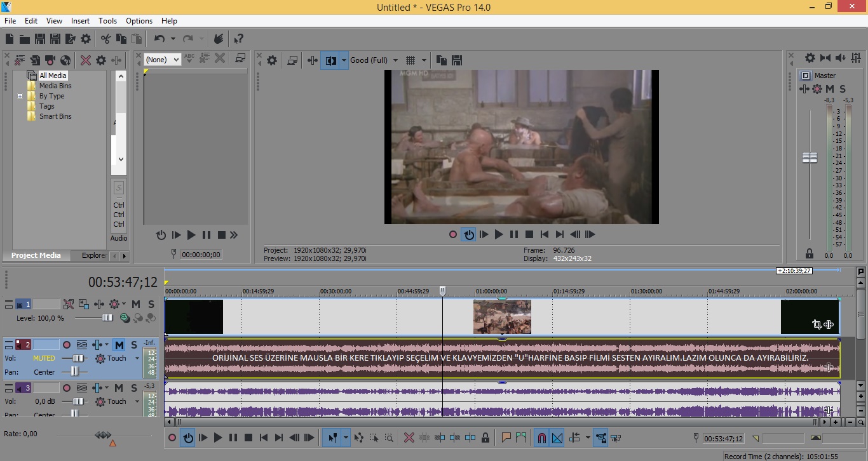Stop playback in video preview
The height and width of the screenshot is (461, 868).
tap(529, 234)
